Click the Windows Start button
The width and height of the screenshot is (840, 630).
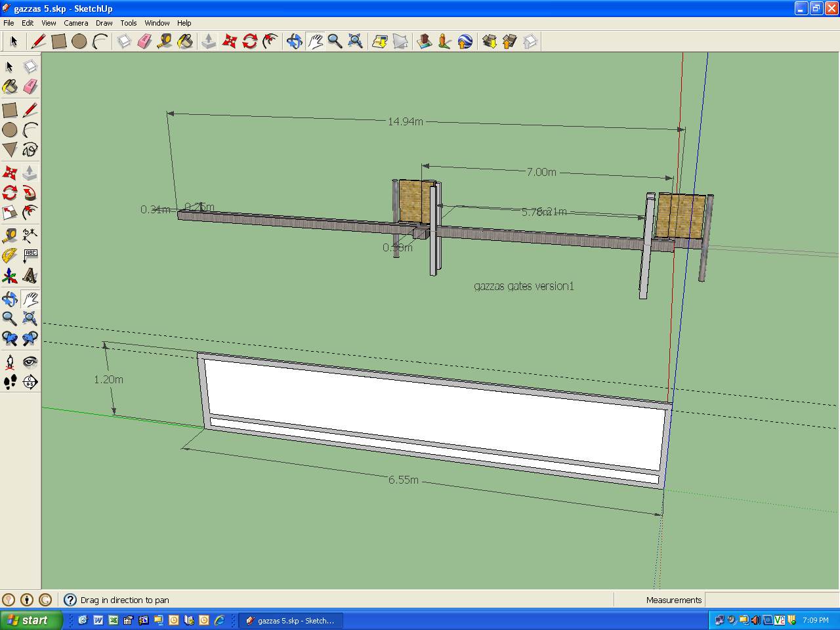(31, 620)
